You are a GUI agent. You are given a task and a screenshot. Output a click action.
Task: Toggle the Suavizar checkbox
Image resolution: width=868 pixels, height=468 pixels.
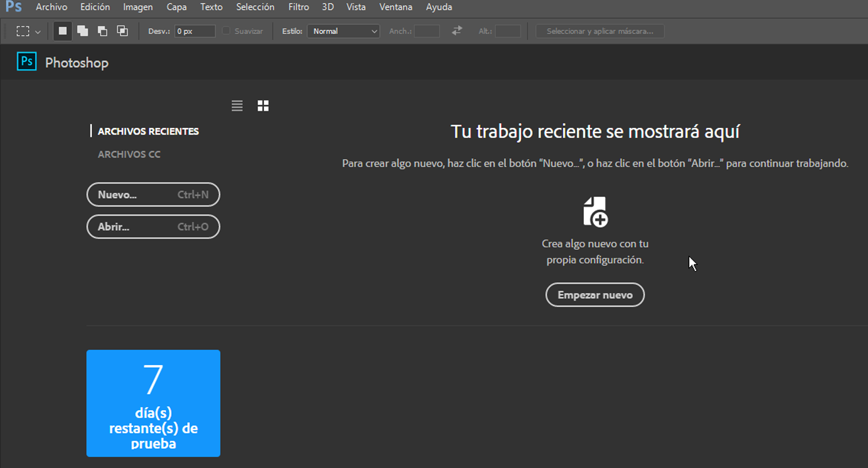(x=226, y=31)
